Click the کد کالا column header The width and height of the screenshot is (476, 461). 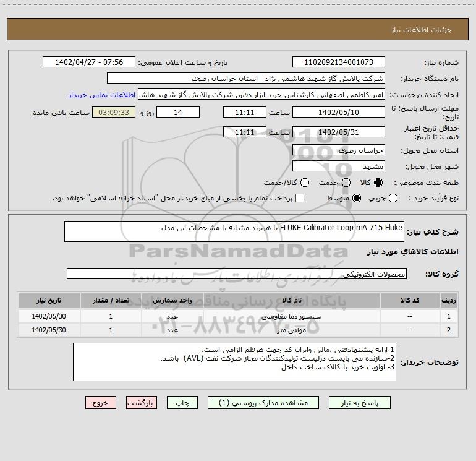click(410, 300)
